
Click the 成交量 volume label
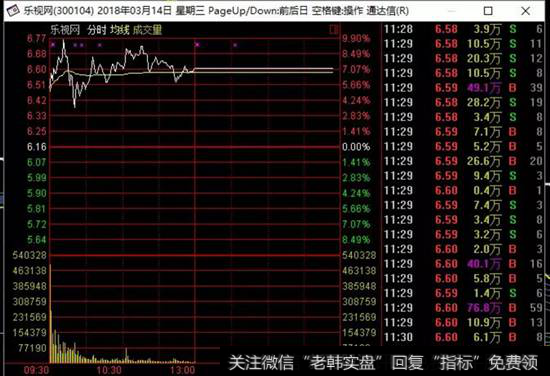tap(147, 30)
